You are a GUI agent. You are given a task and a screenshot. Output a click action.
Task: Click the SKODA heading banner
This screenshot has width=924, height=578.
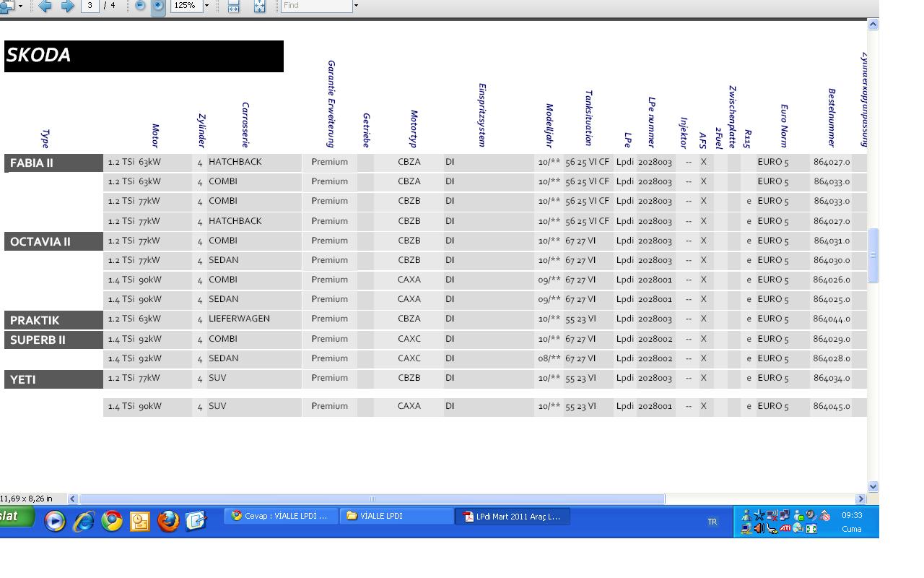[x=144, y=56]
